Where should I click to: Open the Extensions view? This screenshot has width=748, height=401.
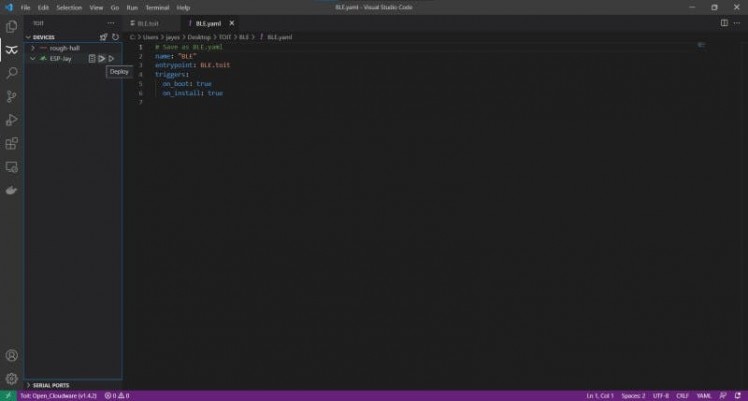coord(12,144)
